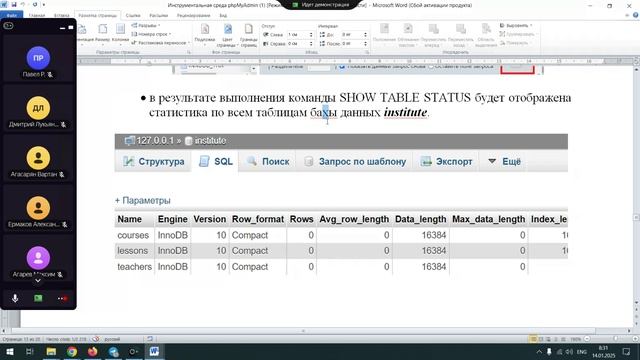The image size is (640, 360).
Task: Click the Дмитрий Лукьян... participant avatar
Action: click(38, 108)
